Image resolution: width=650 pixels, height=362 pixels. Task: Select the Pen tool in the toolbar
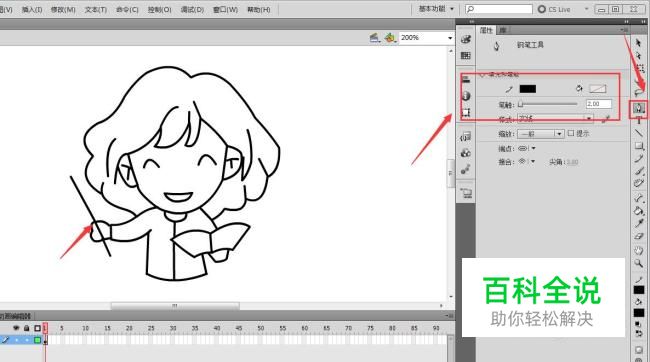pos(638,109)
